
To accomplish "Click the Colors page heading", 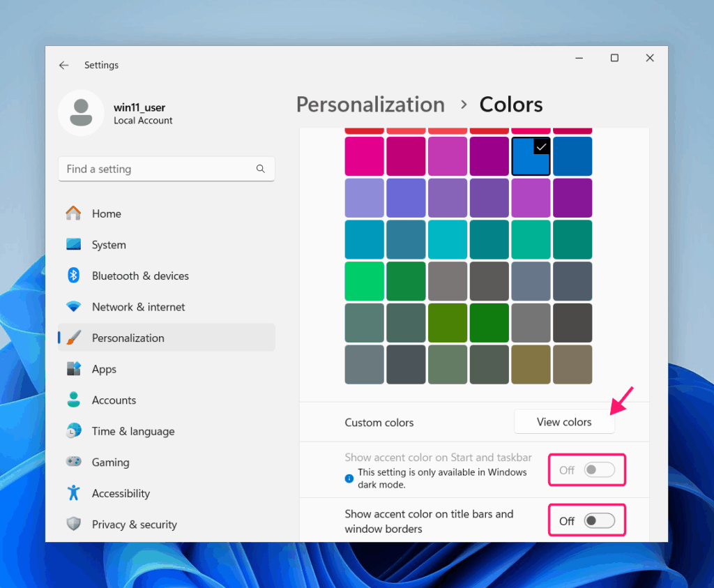I will (x=511, y=105).
